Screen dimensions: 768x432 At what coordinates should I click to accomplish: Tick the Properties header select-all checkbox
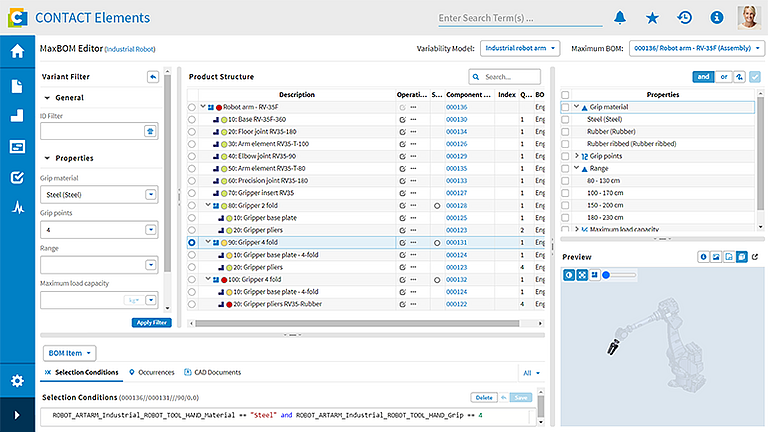565,95
